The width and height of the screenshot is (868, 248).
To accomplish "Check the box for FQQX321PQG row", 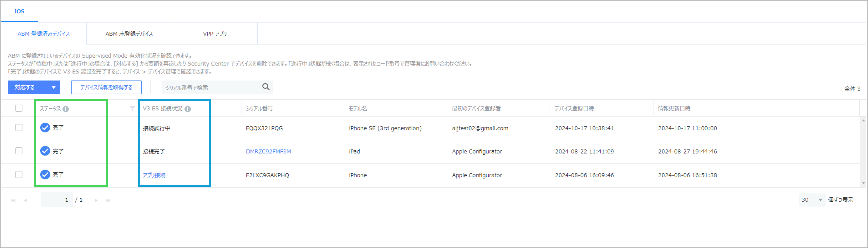I will click(19, 127).
